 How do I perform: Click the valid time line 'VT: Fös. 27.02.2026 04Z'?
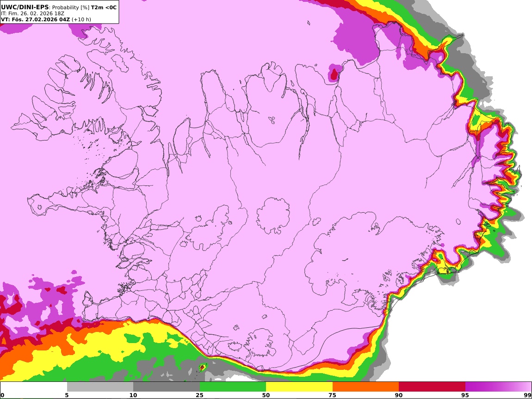click(35, 19)
